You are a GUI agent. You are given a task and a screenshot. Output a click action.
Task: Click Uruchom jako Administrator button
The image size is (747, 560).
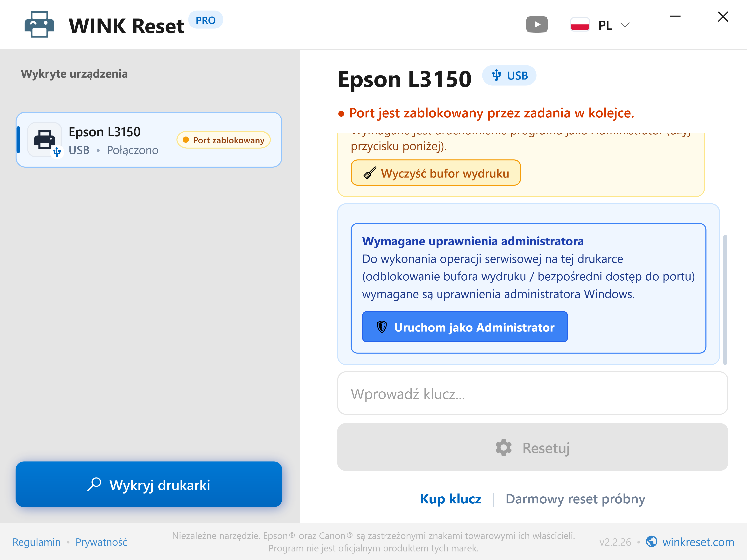point(465,327)
